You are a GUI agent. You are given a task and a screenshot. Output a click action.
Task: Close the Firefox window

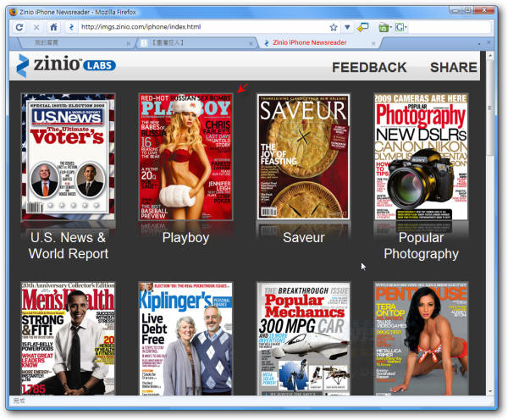483,11
